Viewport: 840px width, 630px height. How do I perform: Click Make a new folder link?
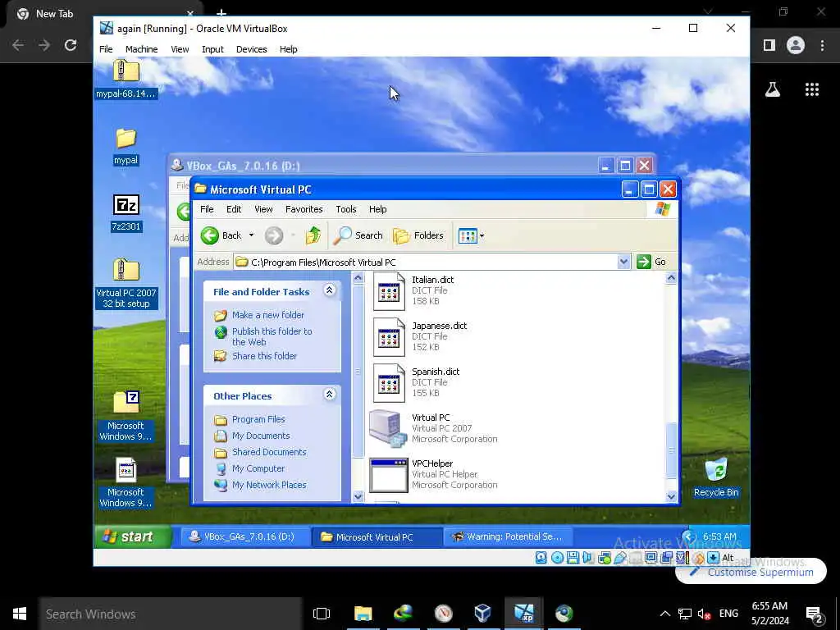[x=268, y=315]
